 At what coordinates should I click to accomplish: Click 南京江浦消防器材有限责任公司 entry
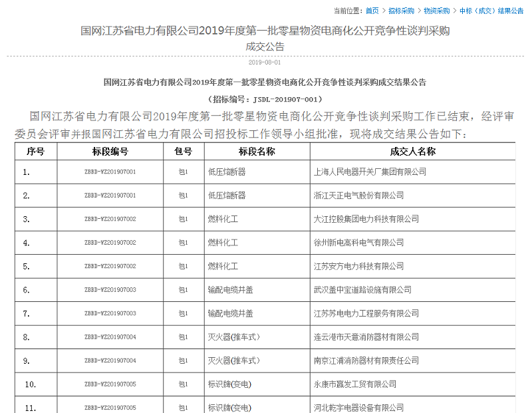366,360
